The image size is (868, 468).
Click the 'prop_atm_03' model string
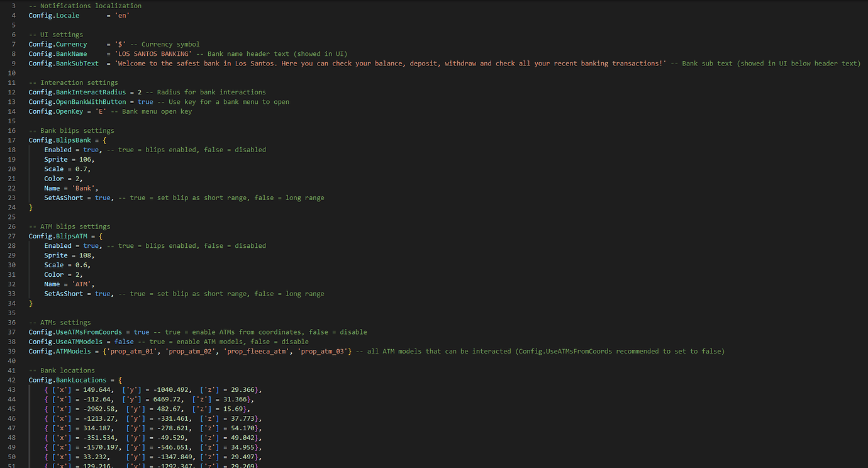pos(323,351)
